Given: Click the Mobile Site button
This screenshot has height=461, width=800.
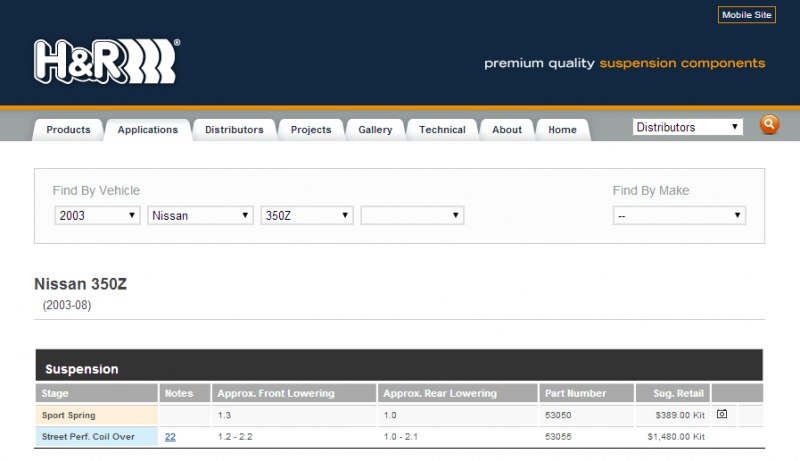Looking at the screenshot, I should coord(746,15).
